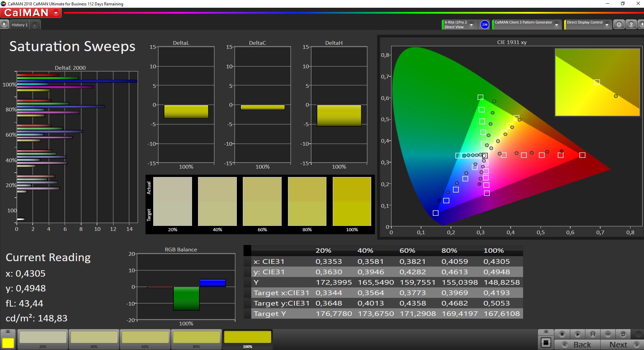
Task: Click the read series bracket icon
Action: click(x=592, y=334)
